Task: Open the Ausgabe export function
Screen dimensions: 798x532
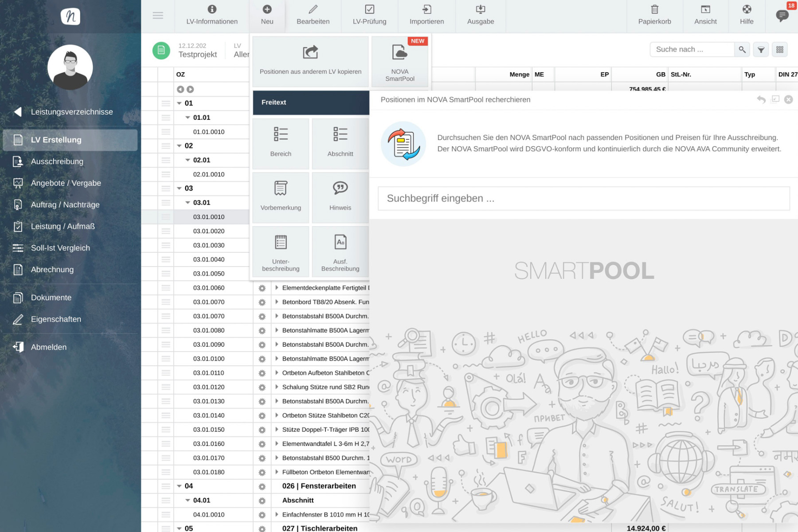Action: coord(480,16)
